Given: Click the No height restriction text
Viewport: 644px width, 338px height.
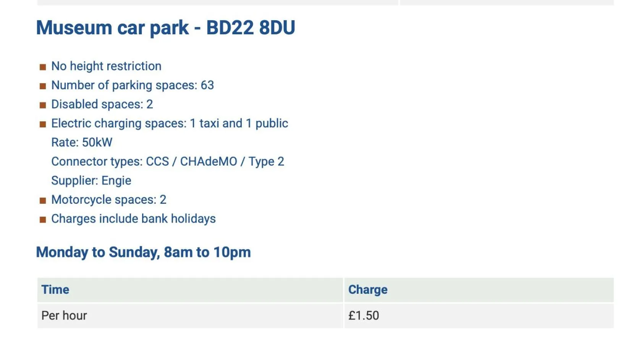Looking at the screenshot, I should pyautogui.click(x=106, y=66).
